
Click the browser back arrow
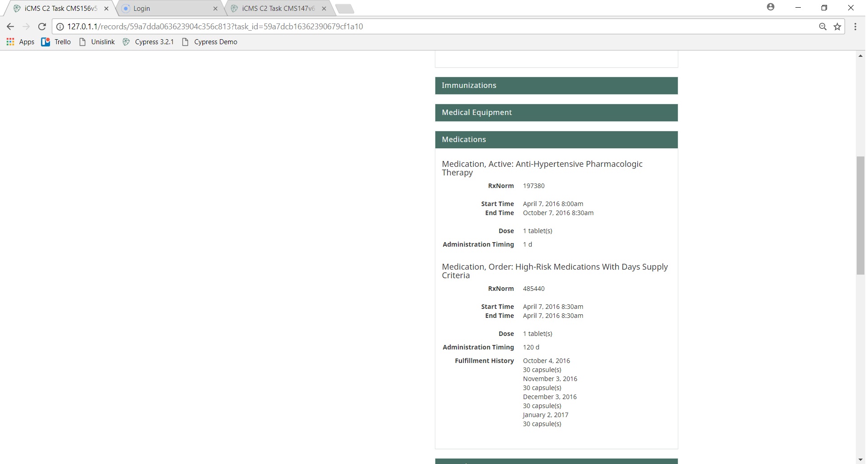[10, 27]
